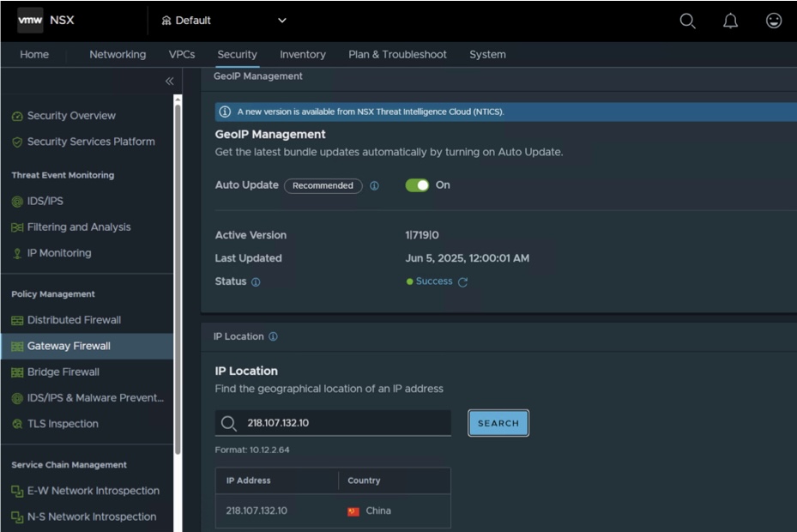Open the notifications bell
This screenshot has height=532, width=797.
pos(730,21)
